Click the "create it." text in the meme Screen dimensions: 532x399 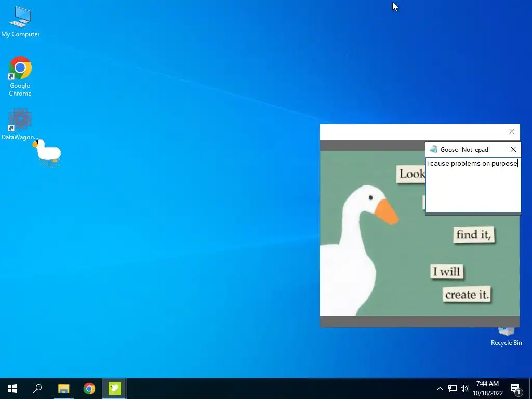(467, 295)
